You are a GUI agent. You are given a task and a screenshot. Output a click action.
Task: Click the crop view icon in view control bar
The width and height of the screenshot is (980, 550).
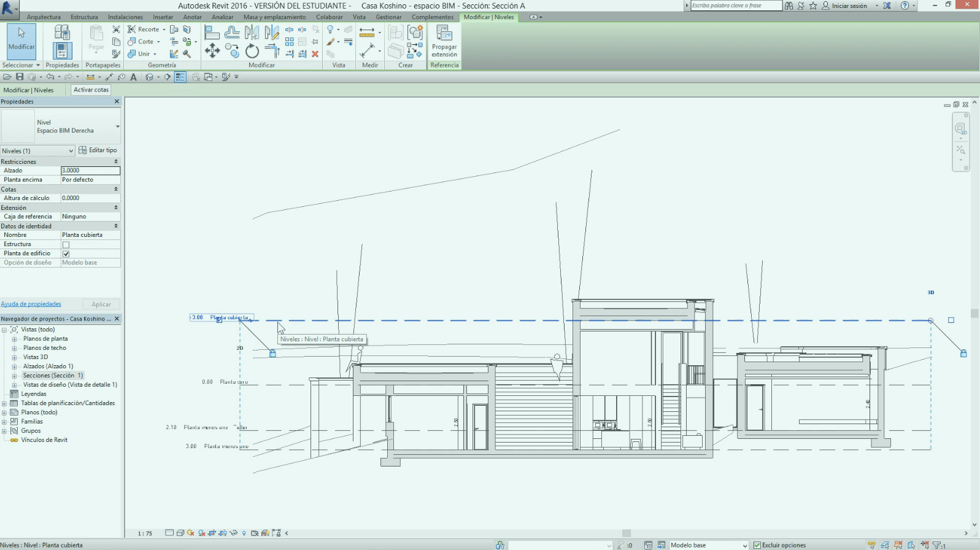[x=212, y=533]
